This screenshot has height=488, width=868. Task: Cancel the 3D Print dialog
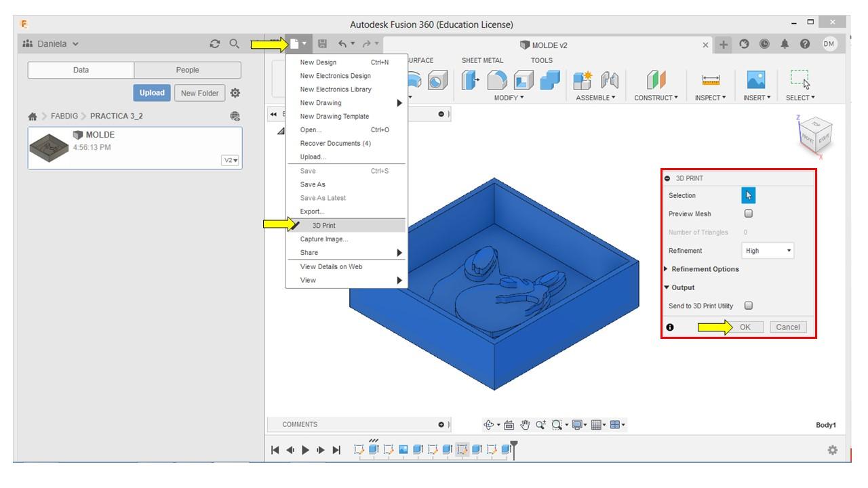pos(788,327)
